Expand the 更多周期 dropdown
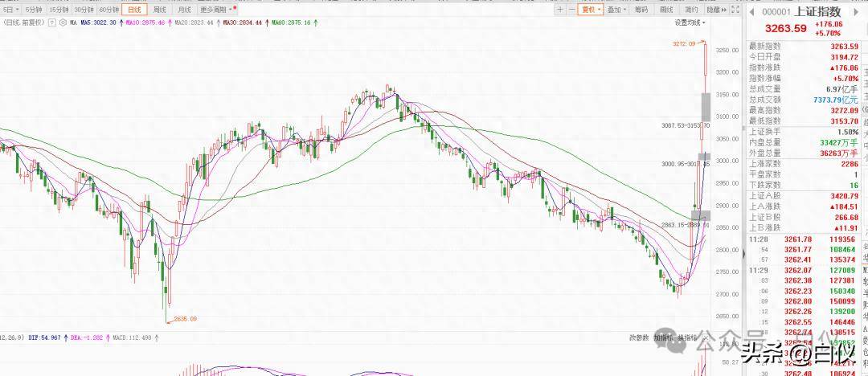Viewport: 868px width, 376px height. click(217, 10)
